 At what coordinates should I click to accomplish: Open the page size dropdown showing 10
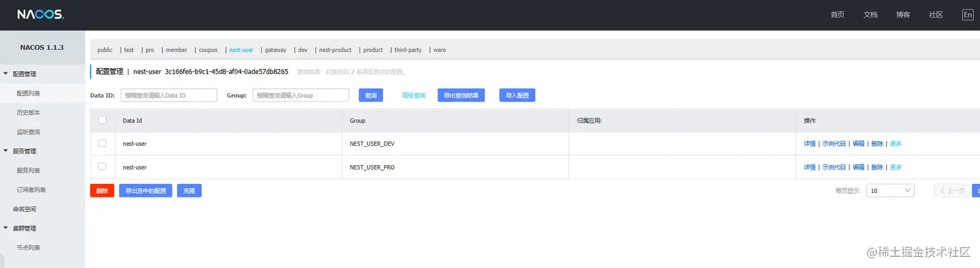[x=891, y=191]
